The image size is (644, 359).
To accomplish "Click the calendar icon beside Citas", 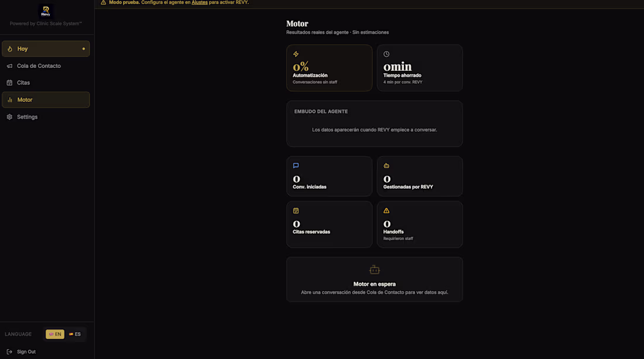I will pyautogui.click(x=9, y=83).
